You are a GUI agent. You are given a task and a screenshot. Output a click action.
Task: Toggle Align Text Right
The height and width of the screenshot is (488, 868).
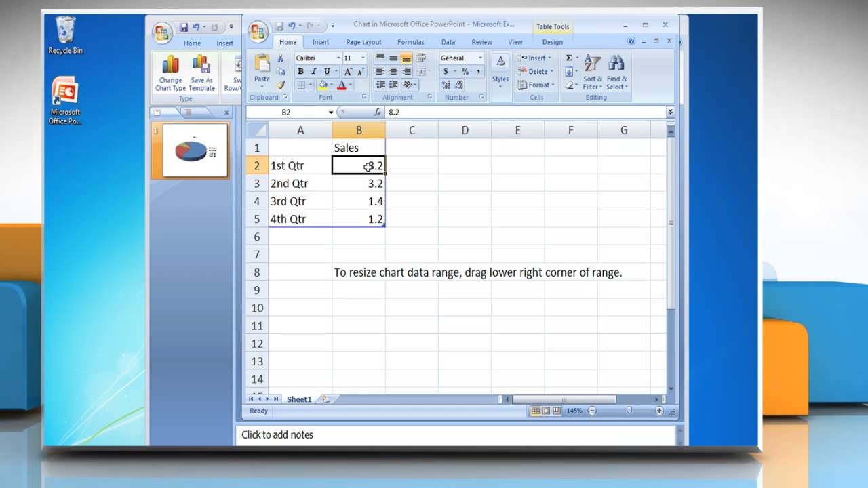click(406, 72)
